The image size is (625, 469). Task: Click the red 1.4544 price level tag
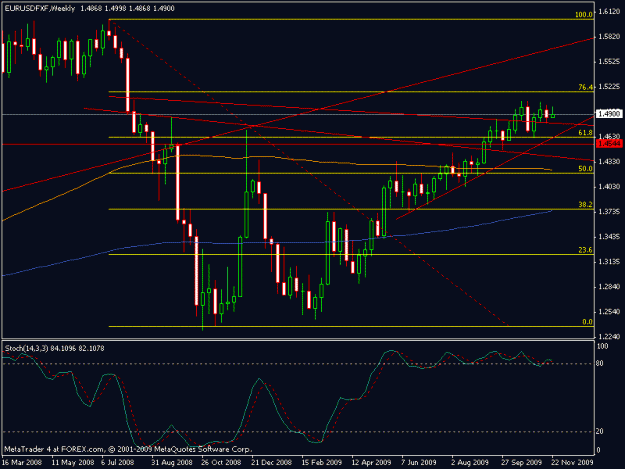(x=609, y=143)
